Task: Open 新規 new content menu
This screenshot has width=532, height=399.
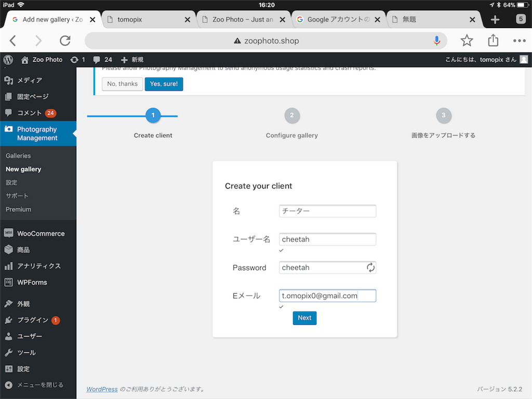Action: click(132, 60)
